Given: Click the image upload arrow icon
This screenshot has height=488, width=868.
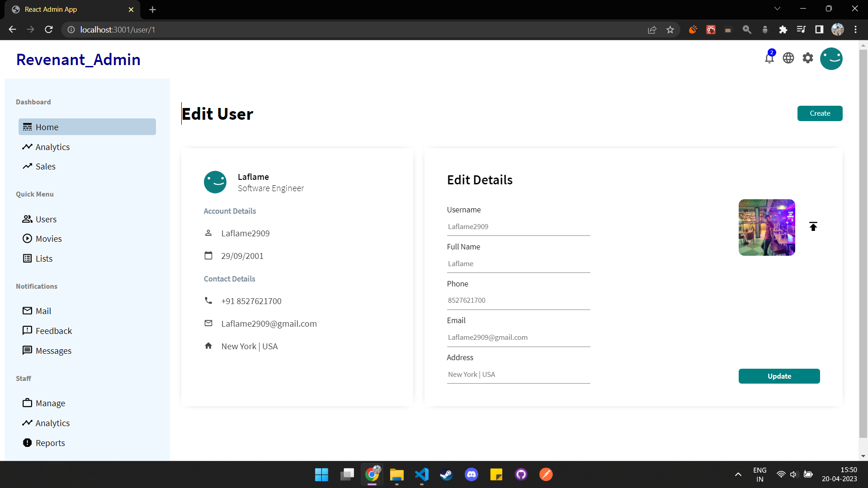Looking at the screenshot, I should point(813,226).
